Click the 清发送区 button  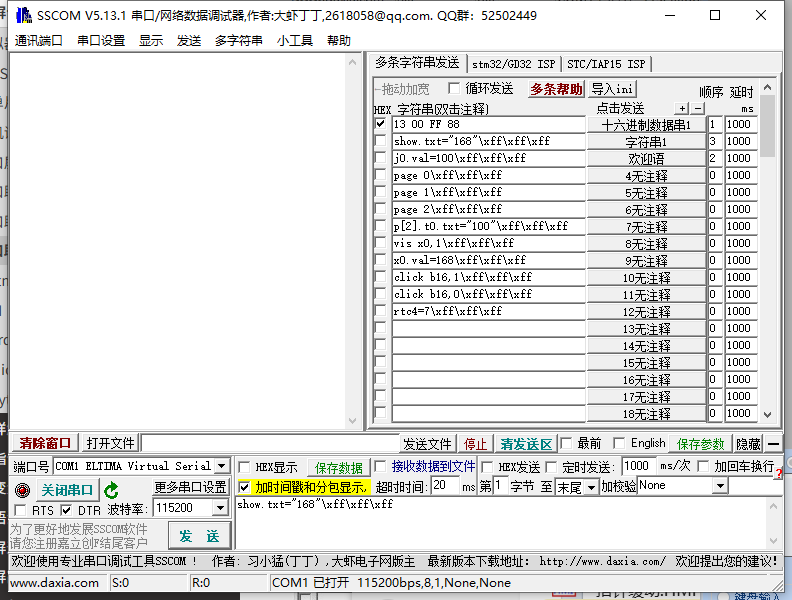pyautogui.click(x=526, y=444)
